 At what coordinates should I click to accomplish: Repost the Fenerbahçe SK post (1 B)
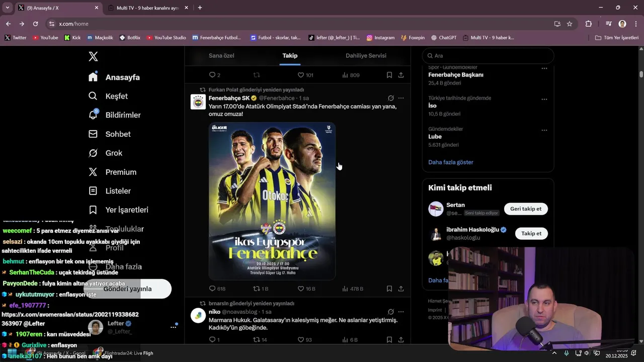261,289
